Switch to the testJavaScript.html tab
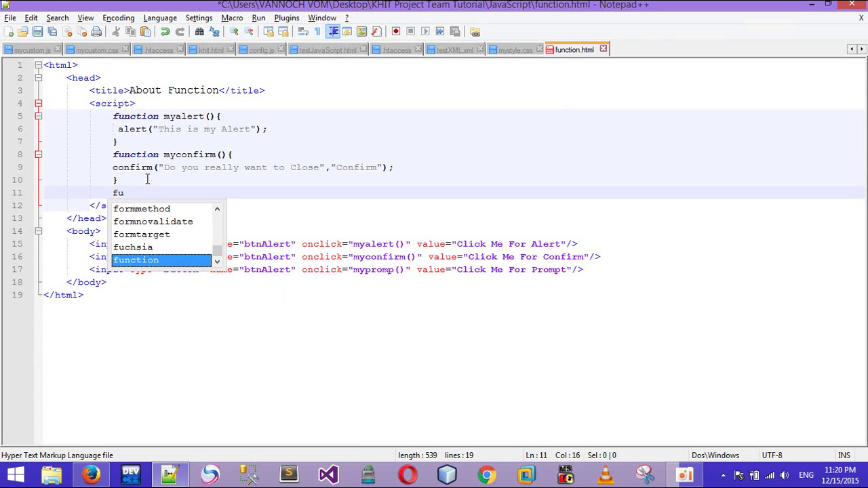868x488 pixels. (328, 50)
